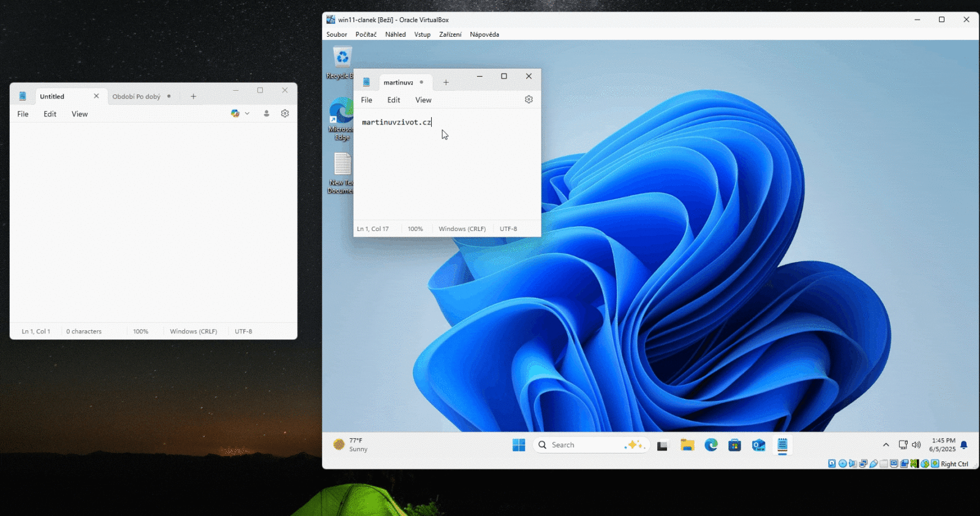Click the Notepad icon in guest taskbar
The height and width of the screenshot is (516, 980).
click(782, 445)
